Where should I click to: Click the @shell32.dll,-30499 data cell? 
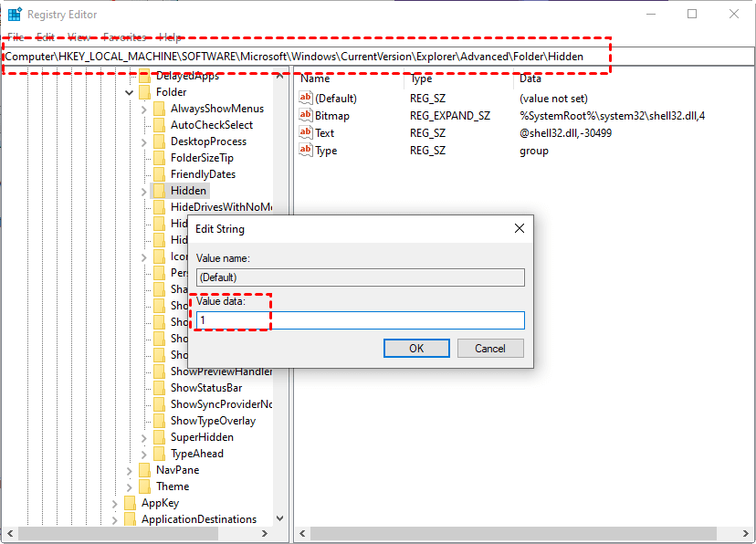tap(565, 133)
